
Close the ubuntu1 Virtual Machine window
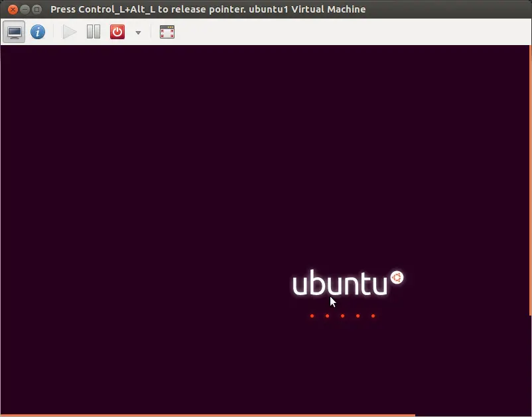13,9
